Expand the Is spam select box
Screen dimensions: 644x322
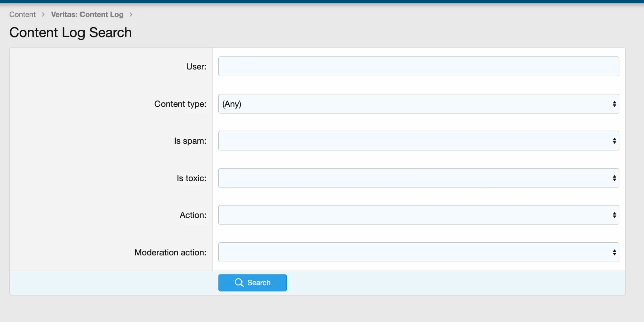pos(413,141)
